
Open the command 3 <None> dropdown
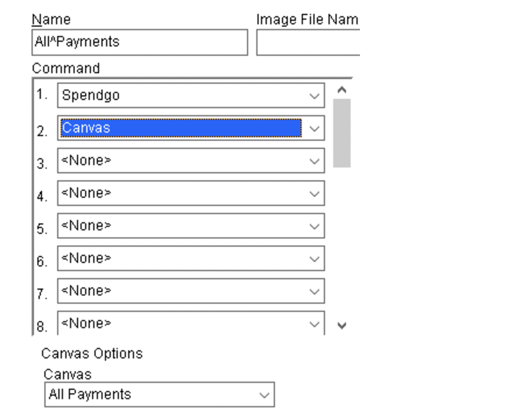(x=314, y=161)
